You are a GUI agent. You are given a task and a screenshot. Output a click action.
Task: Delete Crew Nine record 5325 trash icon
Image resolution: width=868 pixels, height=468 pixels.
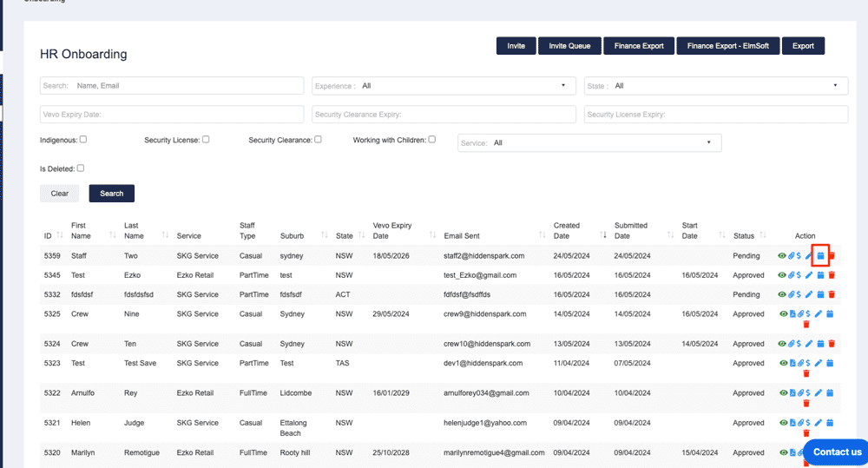click(806, 325)
